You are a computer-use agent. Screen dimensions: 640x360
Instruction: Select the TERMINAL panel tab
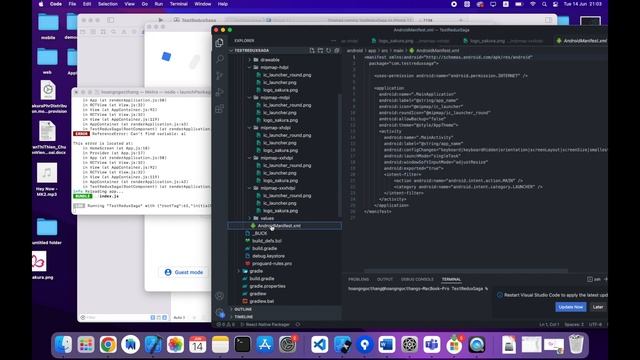(x=451, y=280)
